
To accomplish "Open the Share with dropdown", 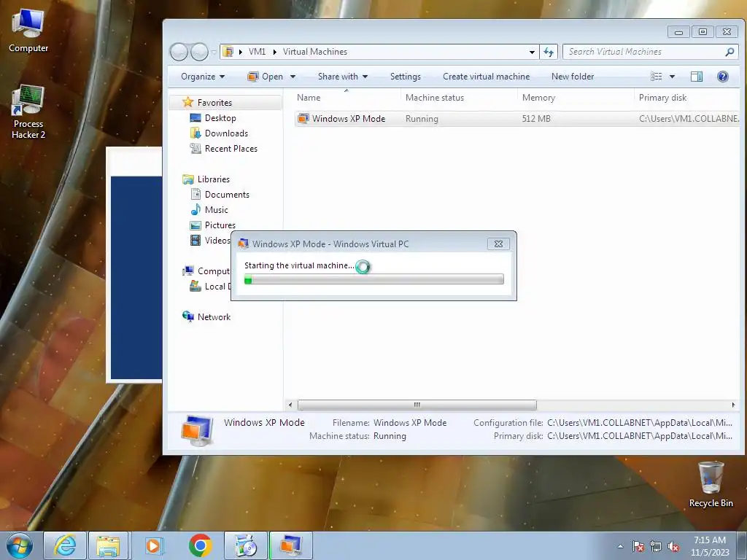I will point(343,77).
